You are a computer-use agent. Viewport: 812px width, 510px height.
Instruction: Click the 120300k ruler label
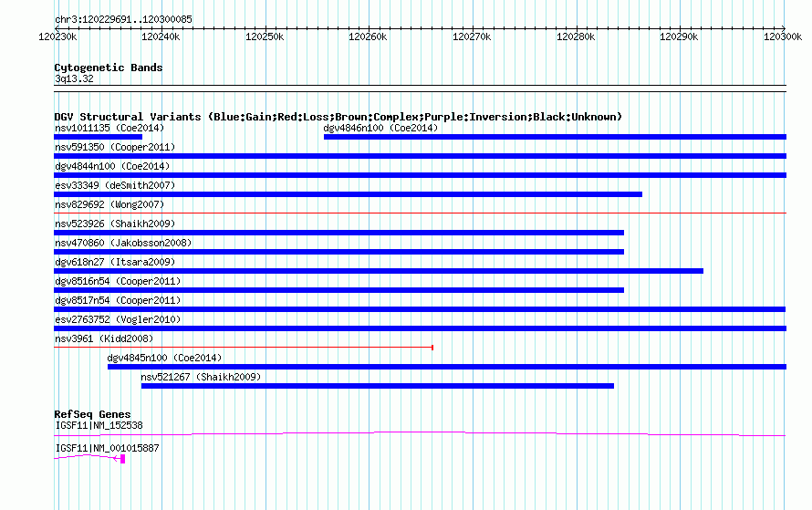pyautogui.click(x=783, y=36)
